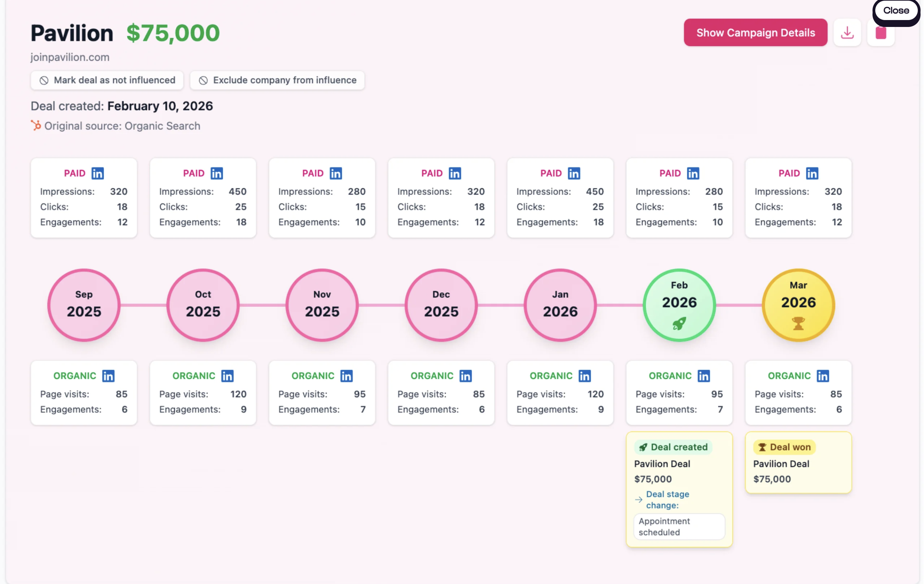Click Impressions value 450 in Oct 2025 PAID card
The height and width of the screenshot is (584, 924).
tap(237, 191)
